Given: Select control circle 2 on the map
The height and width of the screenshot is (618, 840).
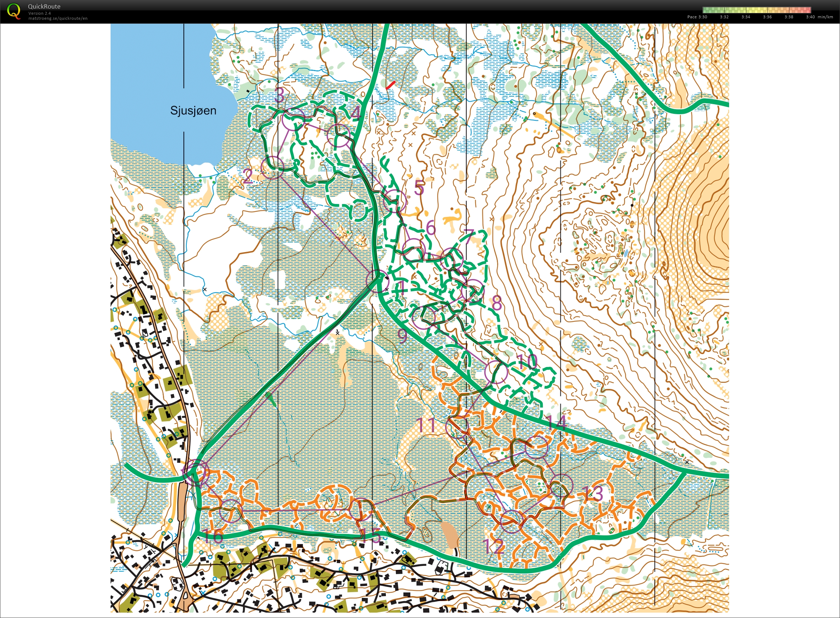Looking at the screenshot, I should pos(272,167).
